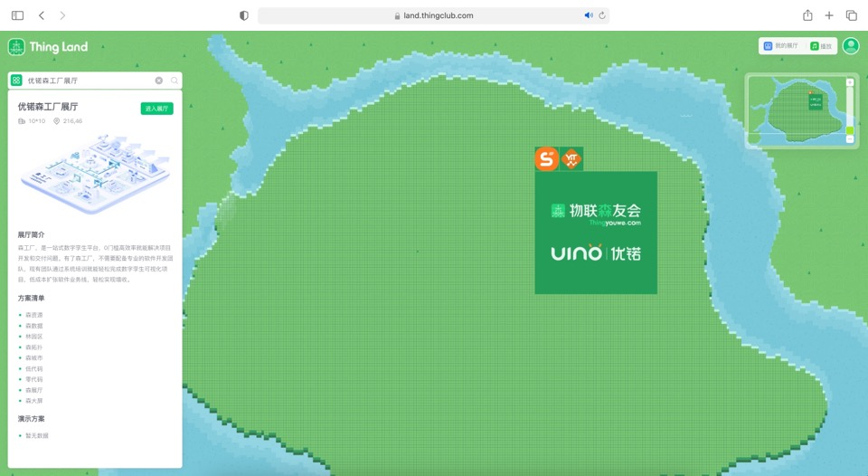Click the minimap island thumbnail
Image resolution: width=868 pixels, height=476 pixels.
coord(797,110)
